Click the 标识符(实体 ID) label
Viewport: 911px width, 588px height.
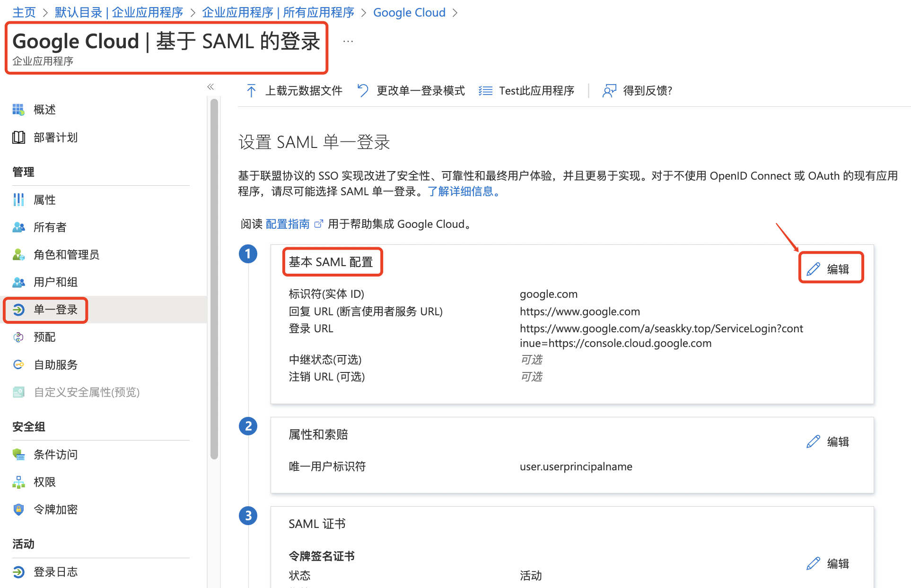326,294
